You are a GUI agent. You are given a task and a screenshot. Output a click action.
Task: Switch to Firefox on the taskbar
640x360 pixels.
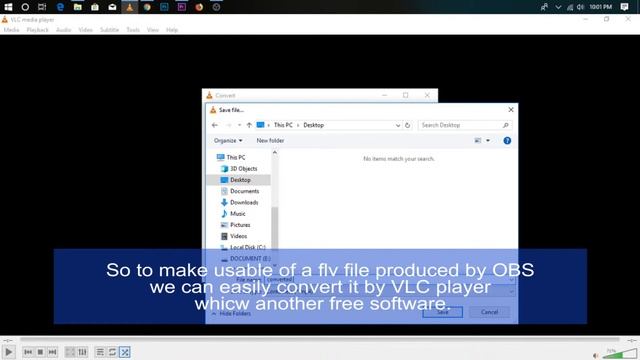[x=199, y=7]
